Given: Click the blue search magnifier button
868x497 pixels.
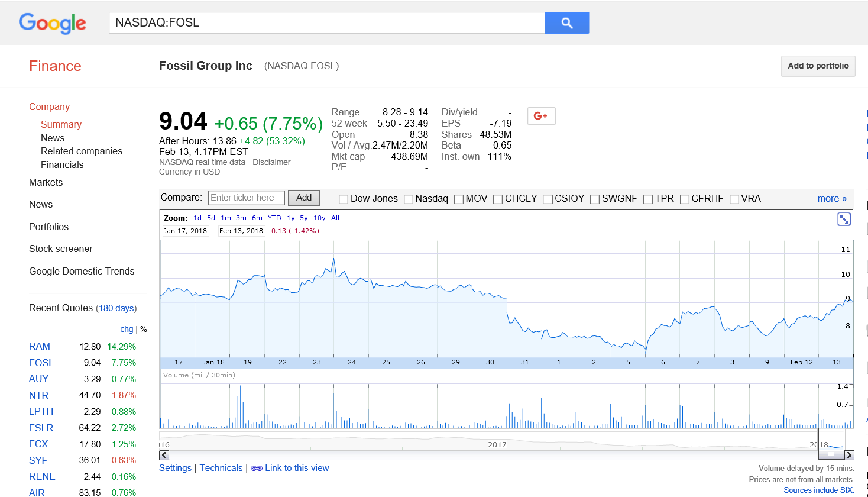Looking at the screenshot, I should [566, 23].
